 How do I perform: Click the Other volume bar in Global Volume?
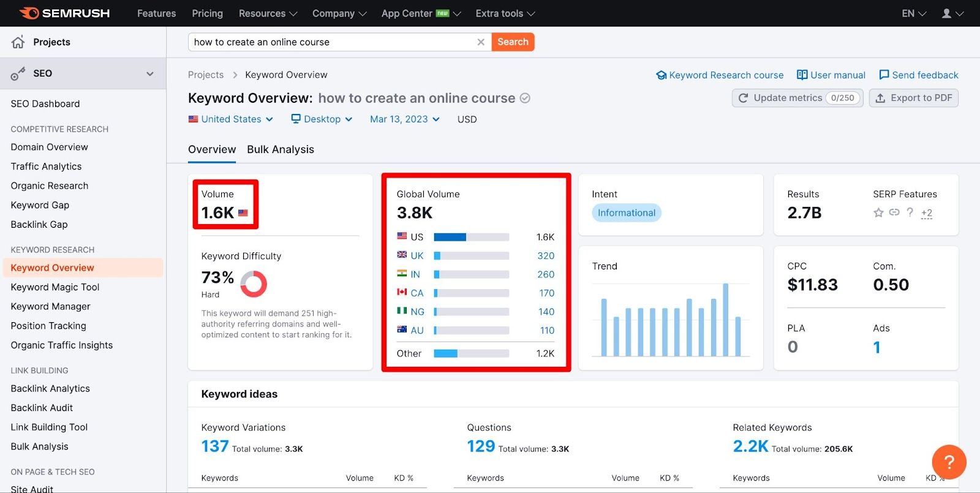472,353
